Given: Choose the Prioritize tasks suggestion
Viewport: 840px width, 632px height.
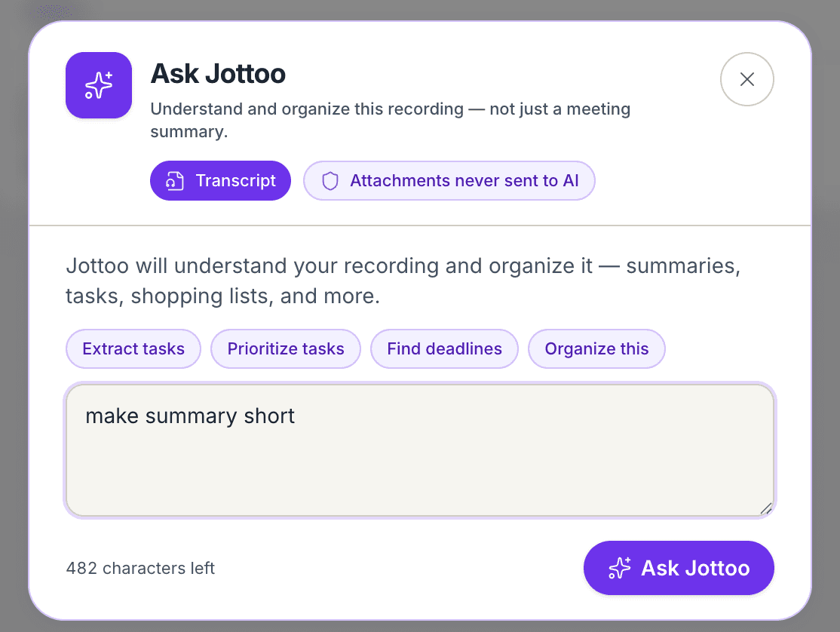Looking at the screenshot, I should [x=286, y=348].
